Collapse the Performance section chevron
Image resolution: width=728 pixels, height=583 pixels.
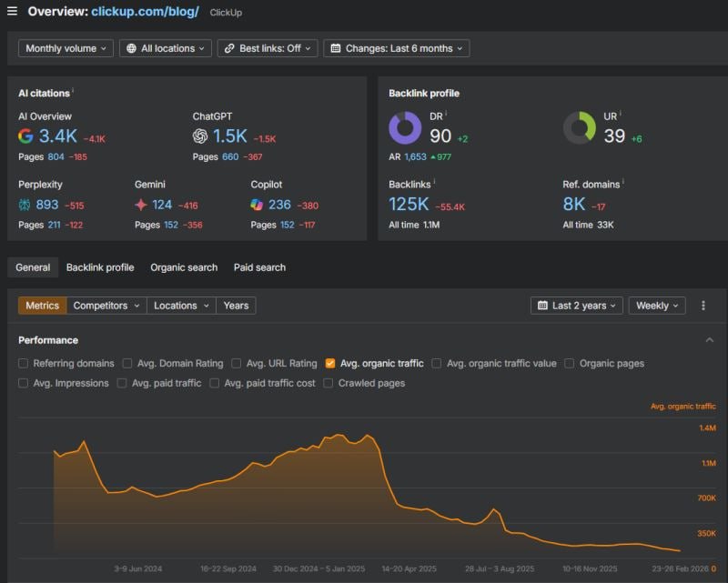click(x=710, y=340)
